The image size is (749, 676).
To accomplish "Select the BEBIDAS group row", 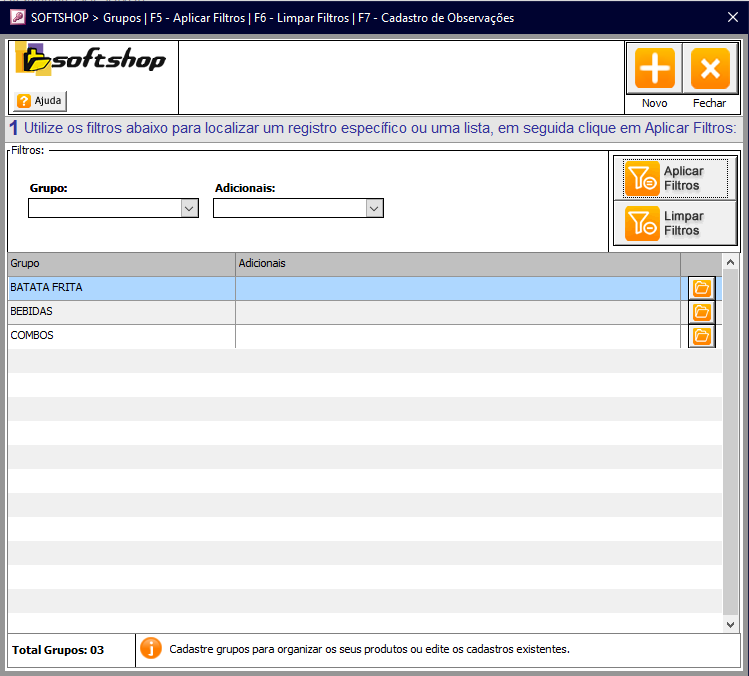I will 120,312.
